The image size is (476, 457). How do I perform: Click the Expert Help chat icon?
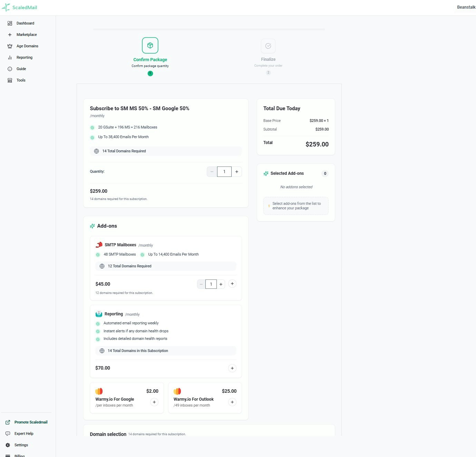click(x=8, y=434)
